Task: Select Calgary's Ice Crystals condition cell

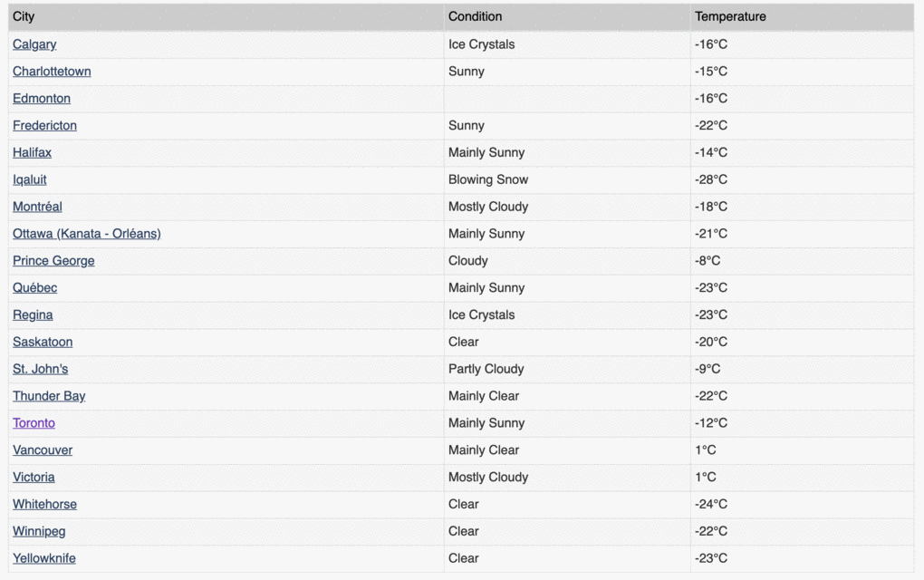Action: point(567,44)
